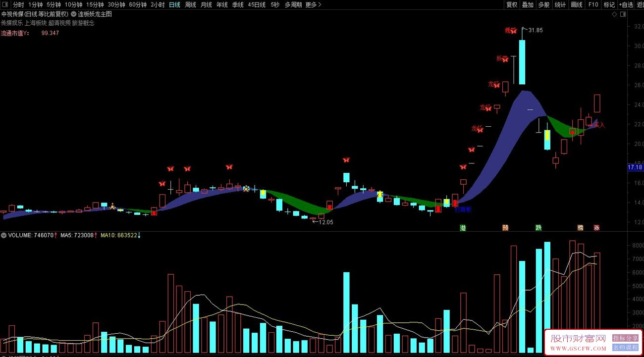The width and height of the screenshot is (644, 357).
Task: Open the 多周期 multi-period view
Action: point(293,4)
